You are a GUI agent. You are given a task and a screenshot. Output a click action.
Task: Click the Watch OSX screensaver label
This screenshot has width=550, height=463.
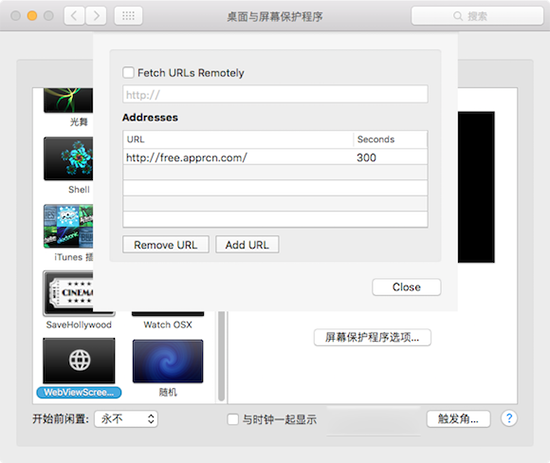[x=168, y=325]
